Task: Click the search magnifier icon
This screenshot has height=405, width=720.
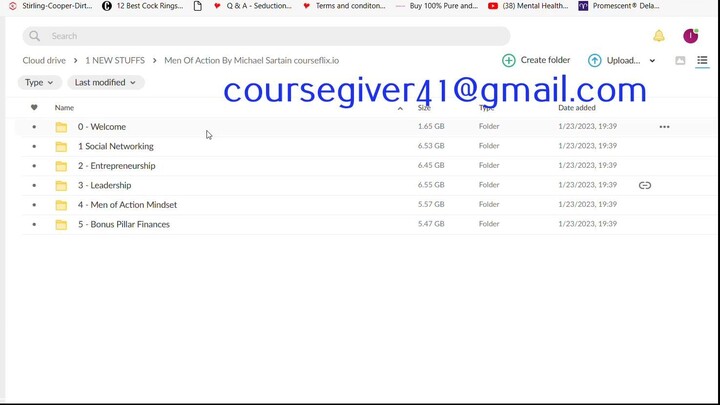Action: coord(34,36)
